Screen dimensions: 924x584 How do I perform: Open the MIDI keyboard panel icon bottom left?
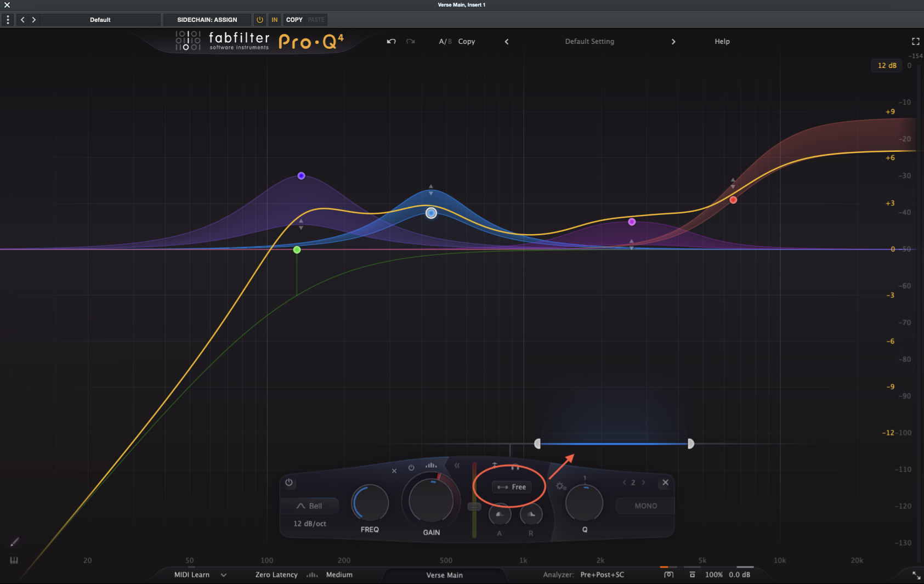coord(14,560)
